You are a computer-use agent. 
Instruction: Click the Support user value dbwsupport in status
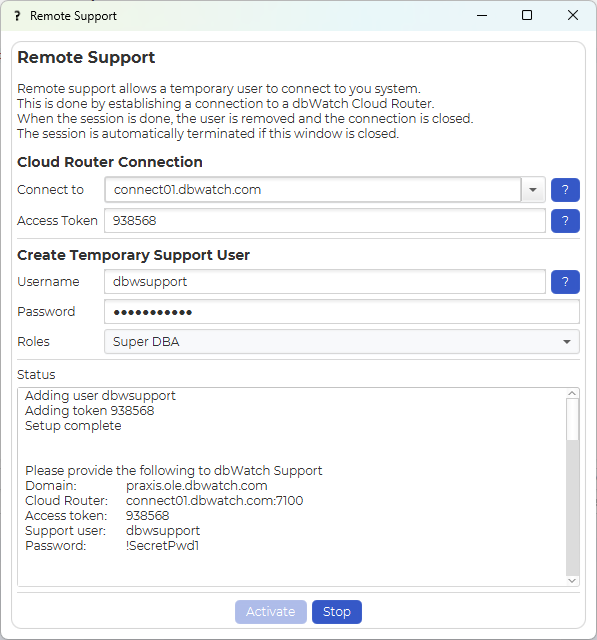[x=163, y=531]
